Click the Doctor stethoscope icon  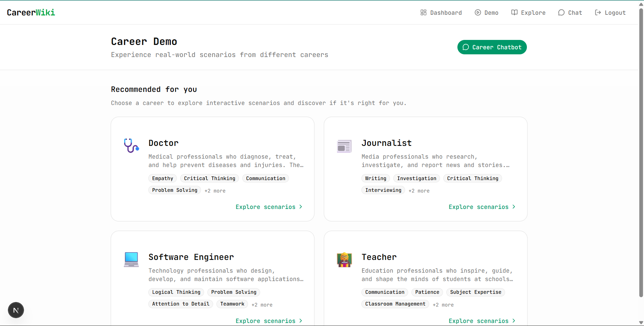click(131, 146)
